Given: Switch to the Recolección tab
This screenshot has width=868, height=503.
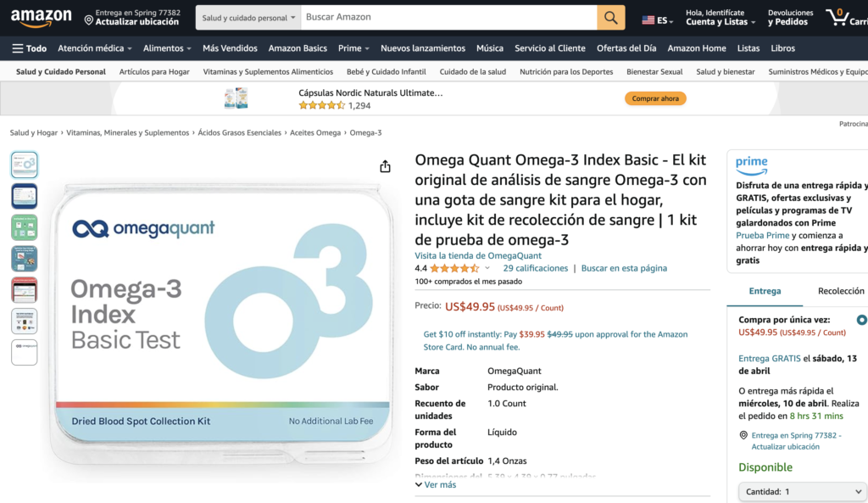Looking at the screenshot, I should point(840,291).
